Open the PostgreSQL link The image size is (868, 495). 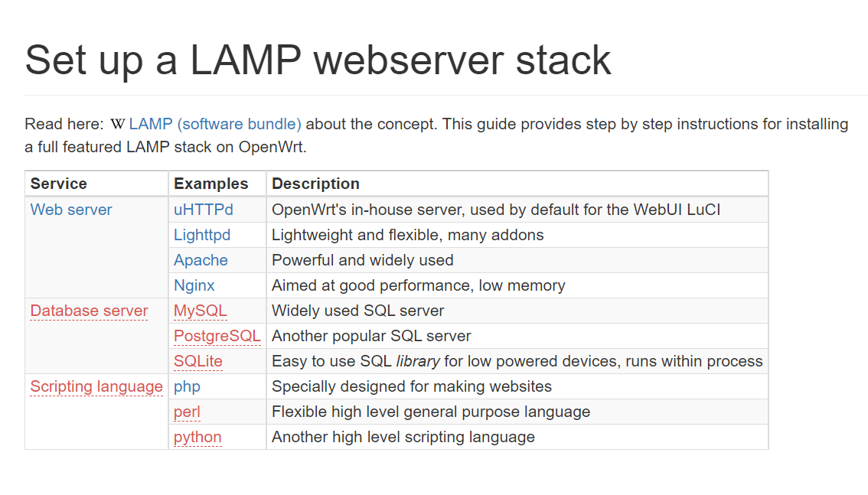pyautogui.click(x=217, y=336)
